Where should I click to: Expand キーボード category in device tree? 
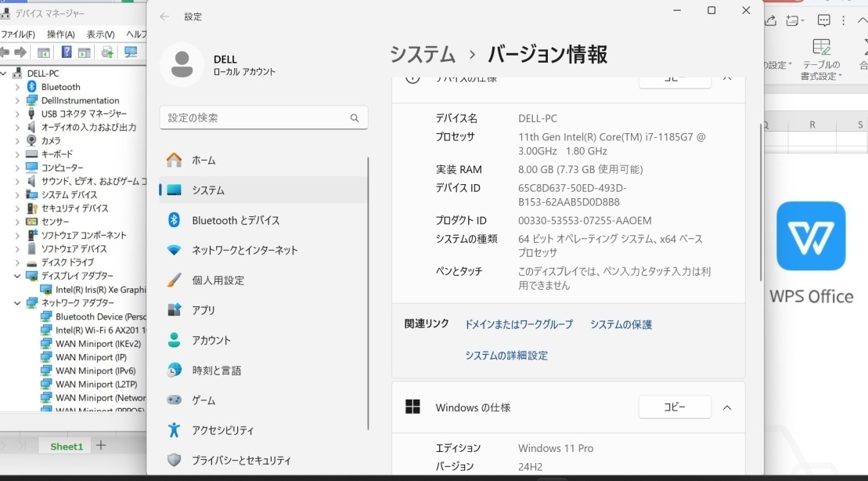(17, 154)
